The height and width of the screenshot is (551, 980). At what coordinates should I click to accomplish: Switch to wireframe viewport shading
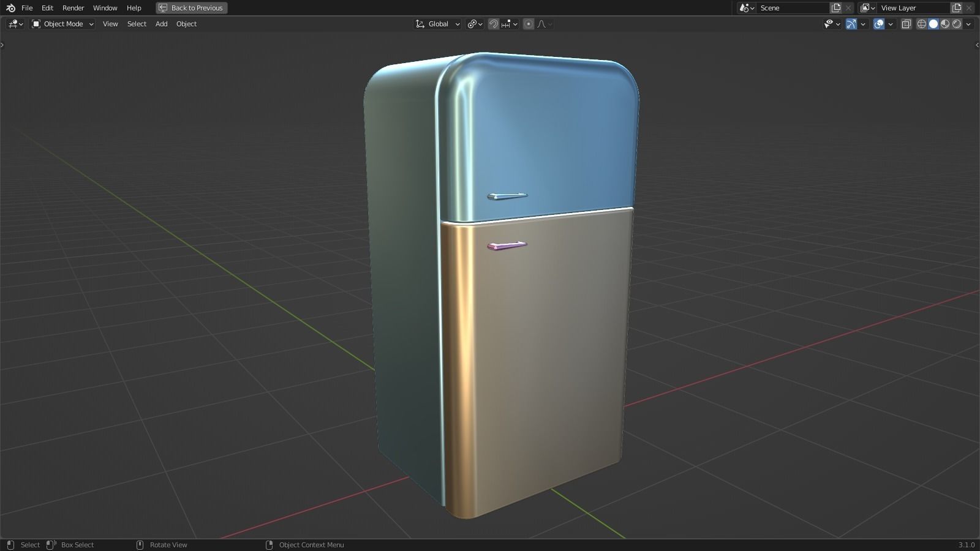coord(921,24)
